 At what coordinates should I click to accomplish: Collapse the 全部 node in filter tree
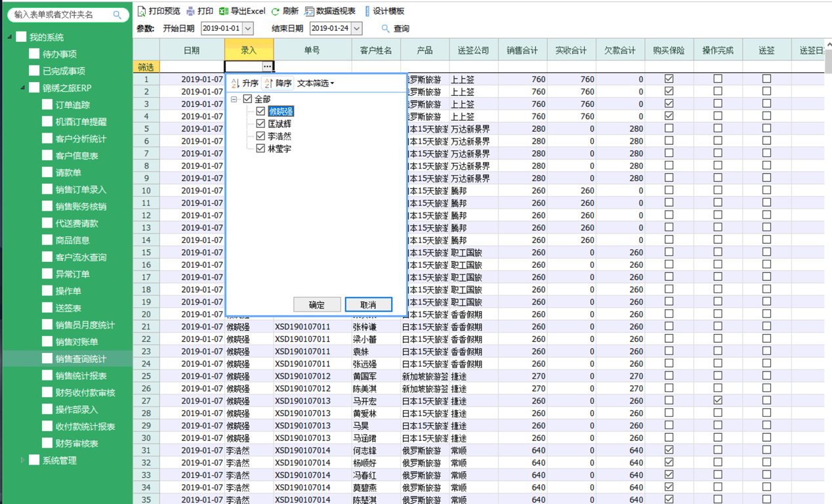pyautogui.click(x=234, y=99)
